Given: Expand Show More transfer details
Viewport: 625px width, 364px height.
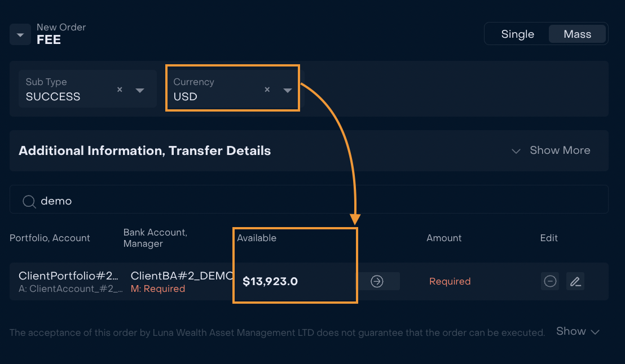Looking at the screenshot, I should click(x=560, y=150).
